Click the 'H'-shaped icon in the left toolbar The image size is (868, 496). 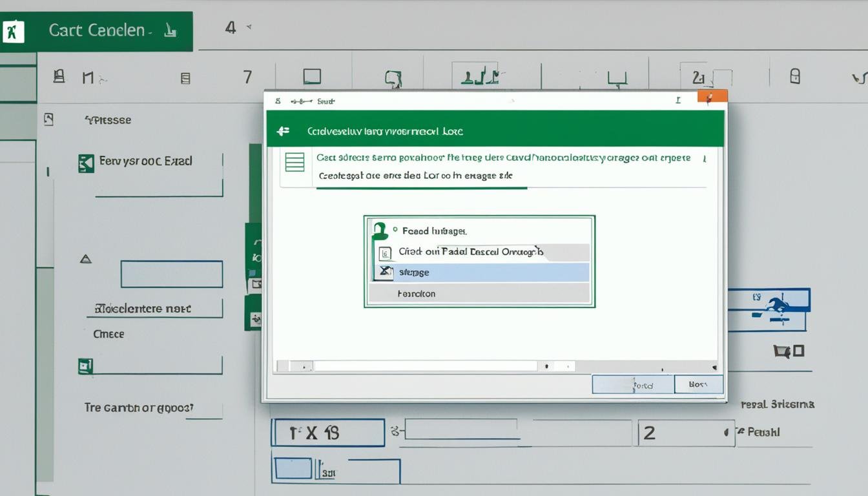88,78
